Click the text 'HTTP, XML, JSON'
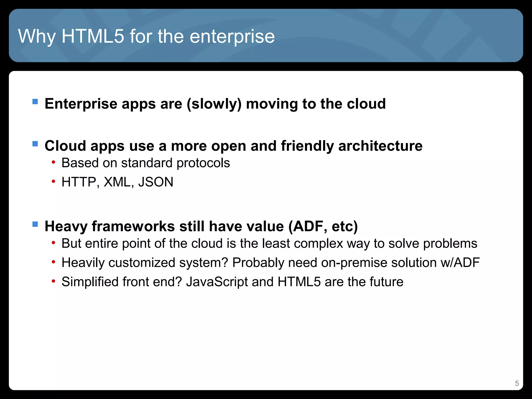This screenshot has height=399, width=532. (x=117, y=182)
